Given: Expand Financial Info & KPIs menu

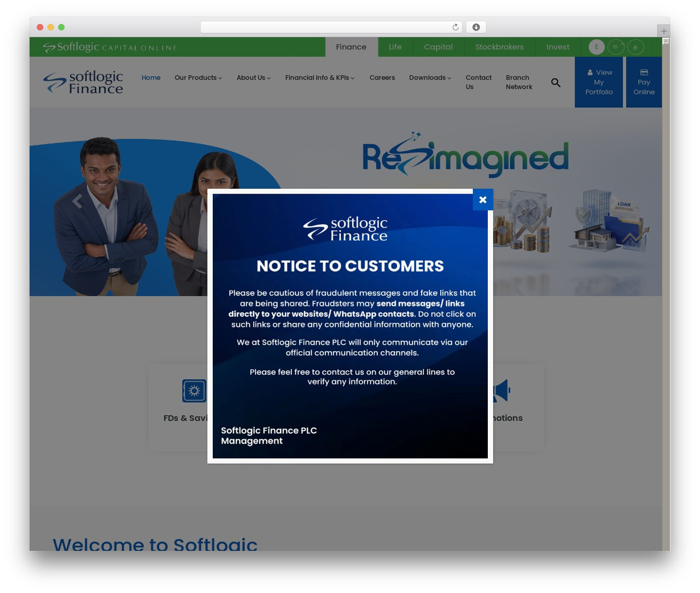Looking at the screenshot, I should pyautogui.click(x=319, y=78).
